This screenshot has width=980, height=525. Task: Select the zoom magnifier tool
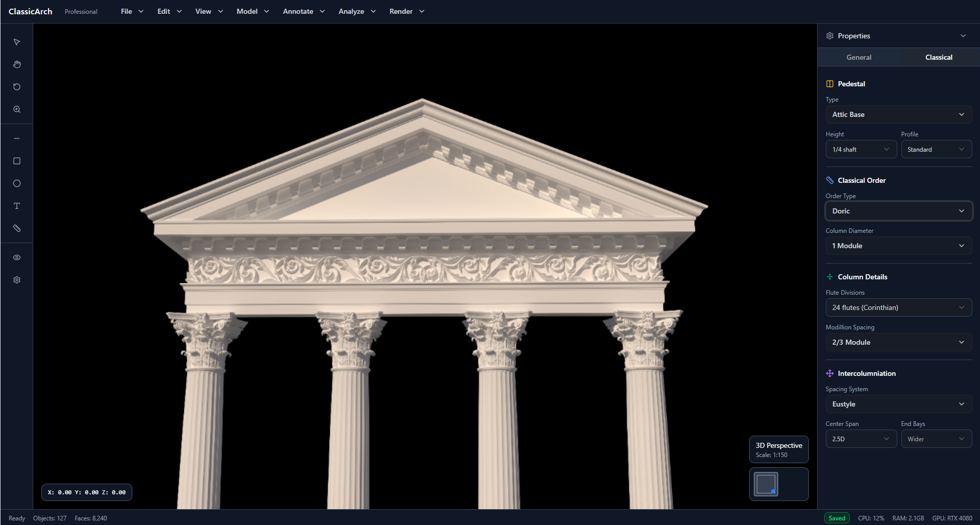pos(17,109)
